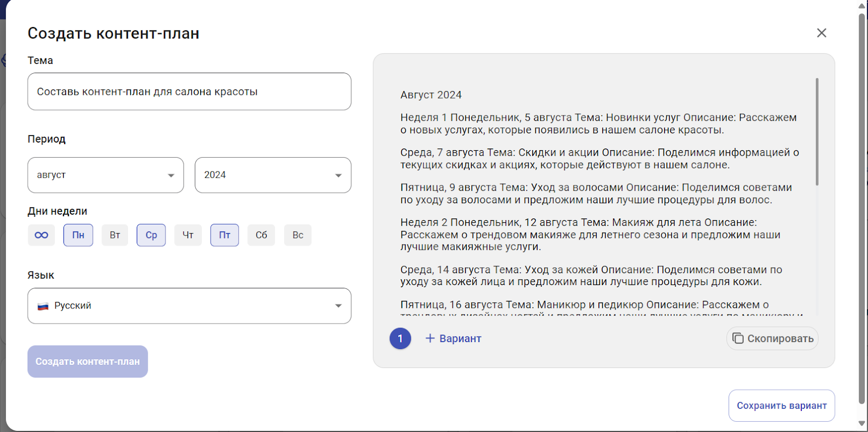Toggle Wednesday (Ср) day chip
Image resolution: width=868 pixels, height=432 pixels.
[151, 235]
